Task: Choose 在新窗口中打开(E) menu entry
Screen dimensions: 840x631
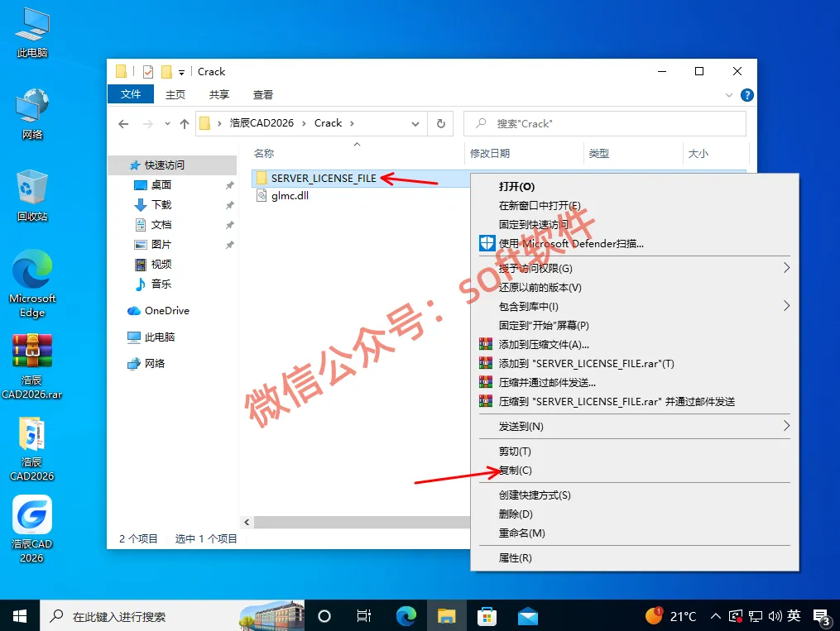Action: click(634, 206)
